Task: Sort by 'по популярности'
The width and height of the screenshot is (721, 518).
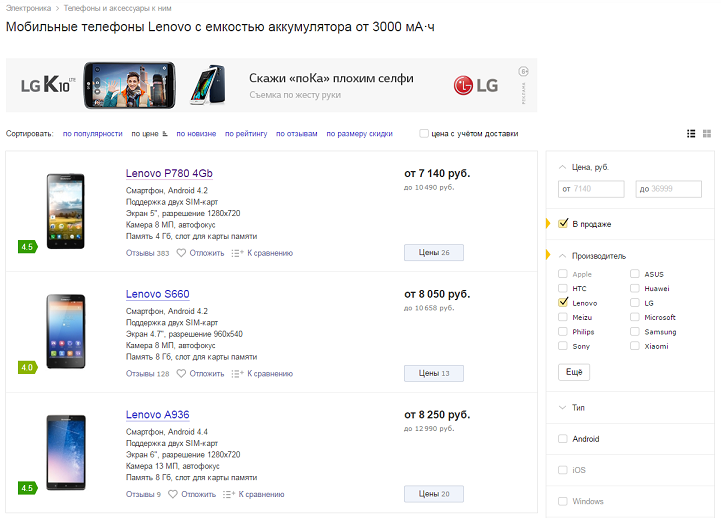Action: click(92, 134)
